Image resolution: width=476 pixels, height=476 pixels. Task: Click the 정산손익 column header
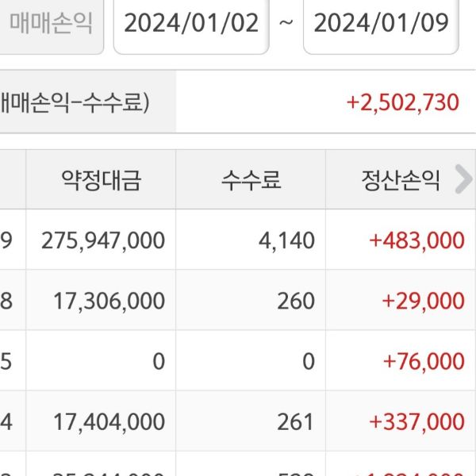400,181
